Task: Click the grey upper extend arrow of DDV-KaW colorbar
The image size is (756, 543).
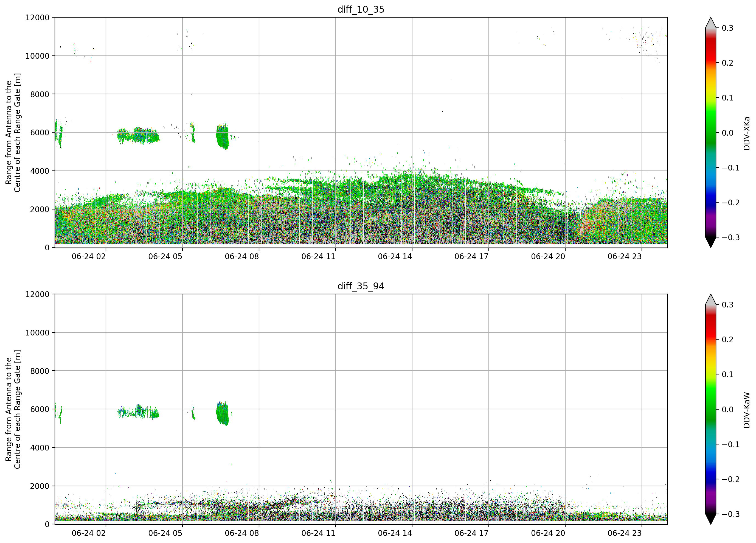Action: [711, 300]
